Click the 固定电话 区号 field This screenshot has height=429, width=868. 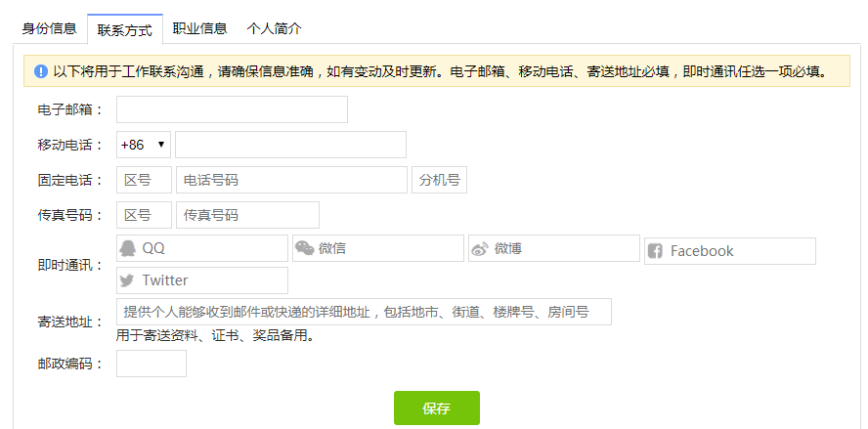coord(144,180)
